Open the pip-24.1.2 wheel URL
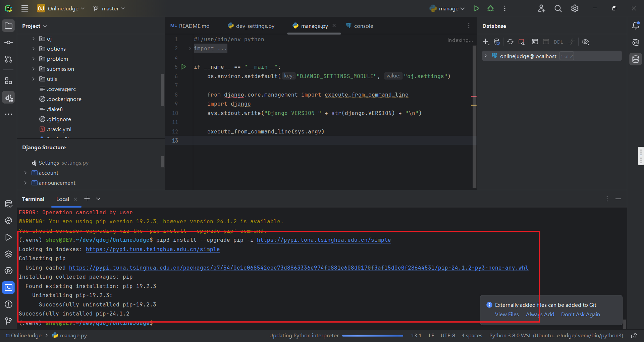This screenshot has height=342, width=644. pos(299,268)
